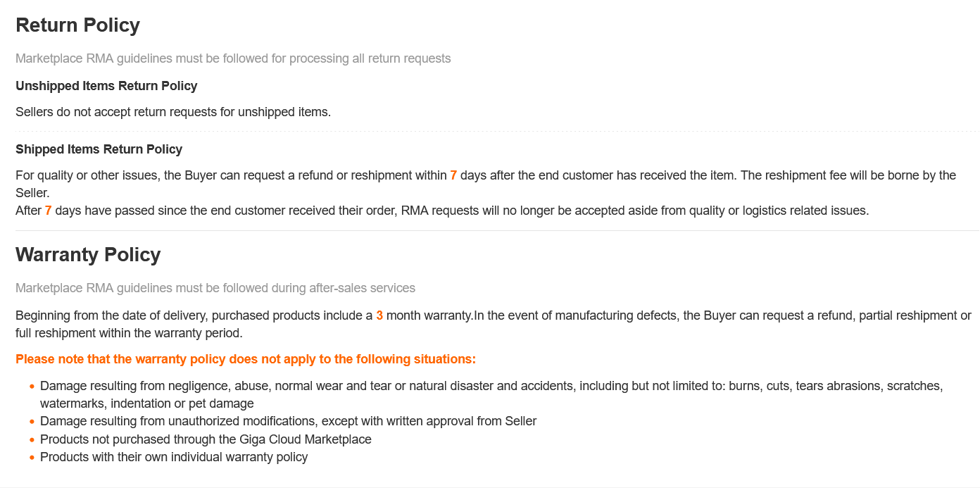Click the Return Policy heading
The width and height of the screenshot is (980, 488).
[x=77, y=25]
